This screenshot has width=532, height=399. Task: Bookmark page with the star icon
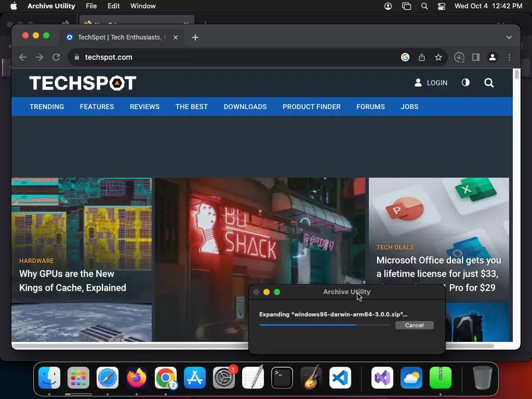(x=438, y=57)
